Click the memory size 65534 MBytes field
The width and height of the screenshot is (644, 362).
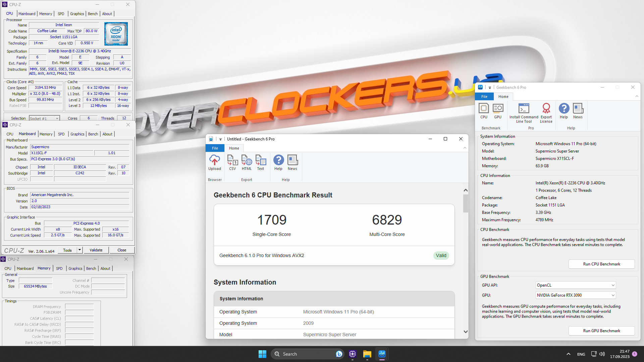tap(36, 286)
